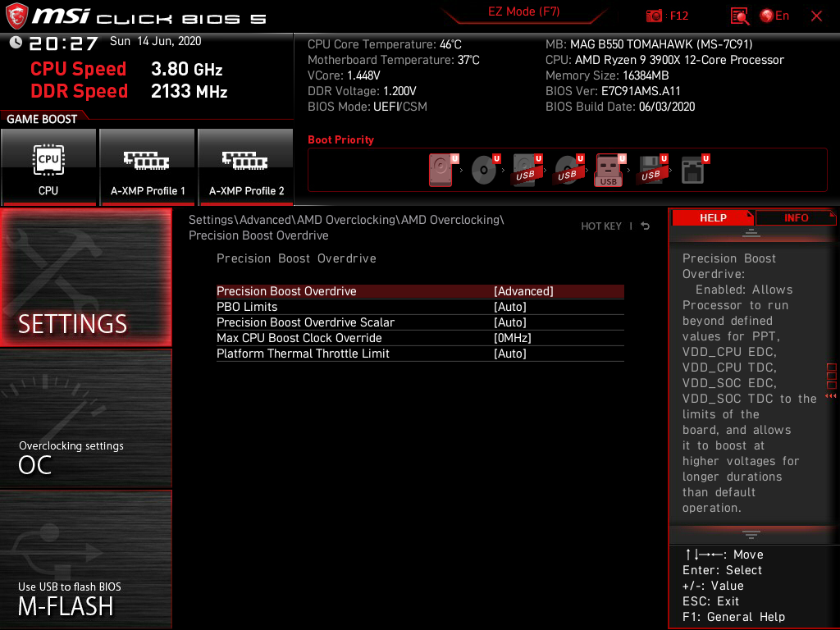Close the BIOS with the red X

[816, 16]
